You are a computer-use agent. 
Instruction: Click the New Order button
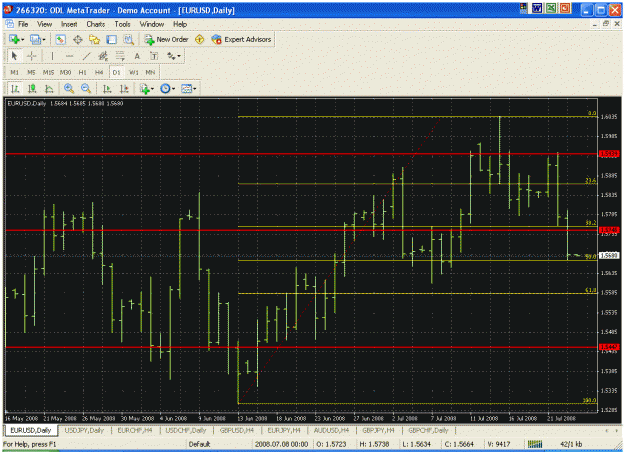tap(167, 39)
